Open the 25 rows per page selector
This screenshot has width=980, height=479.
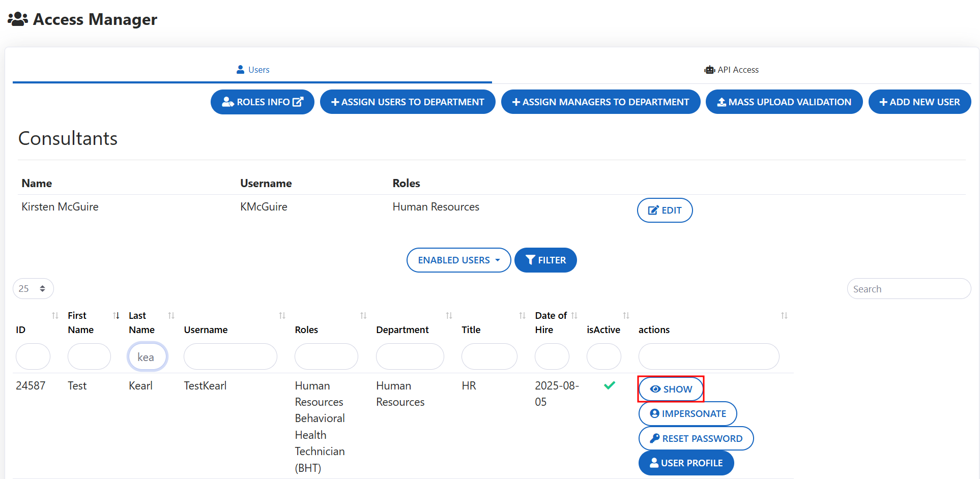[33, 289]
